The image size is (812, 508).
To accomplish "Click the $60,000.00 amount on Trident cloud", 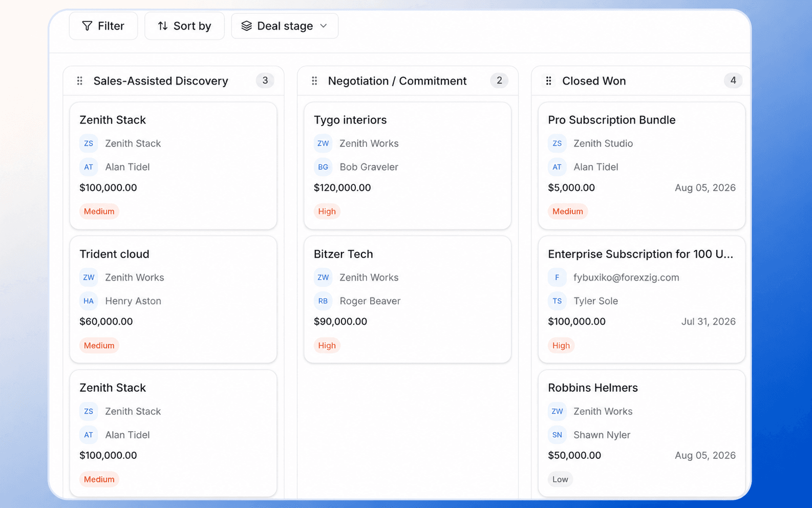I will pos(106,322).
